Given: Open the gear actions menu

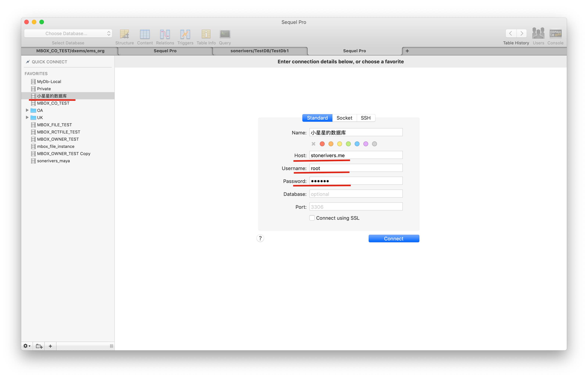Looking at the screenshot, I should pyautogui.click(x=27, y=346).
